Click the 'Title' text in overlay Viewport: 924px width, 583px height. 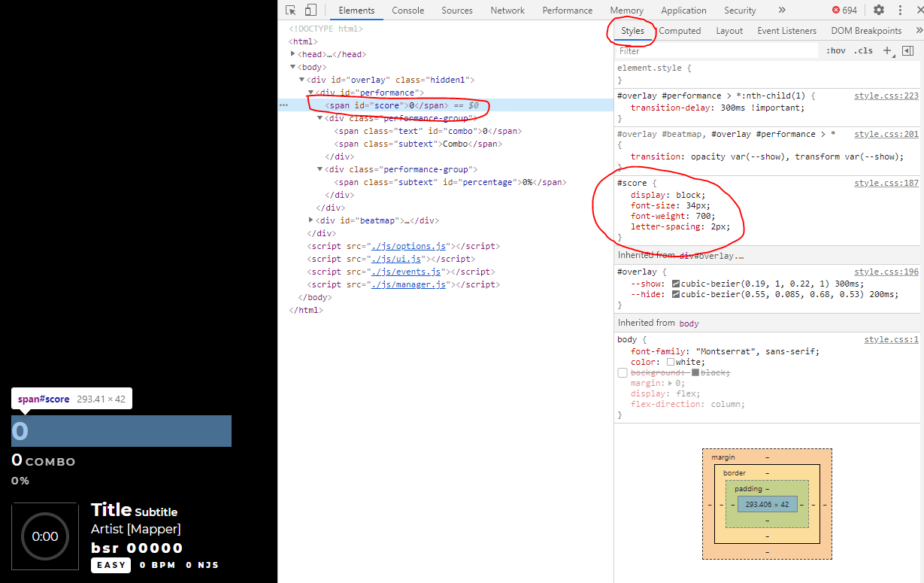coord(111,509)
